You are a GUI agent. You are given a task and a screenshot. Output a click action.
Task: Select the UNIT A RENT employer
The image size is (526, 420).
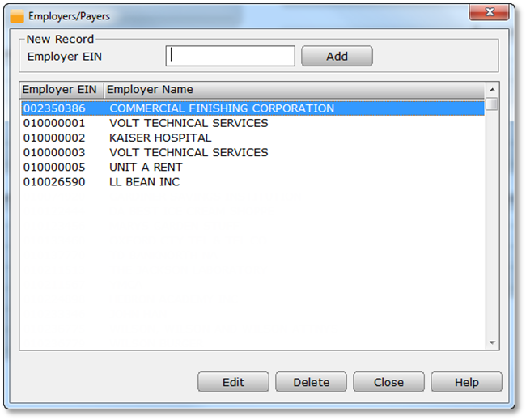pos(146,167)
